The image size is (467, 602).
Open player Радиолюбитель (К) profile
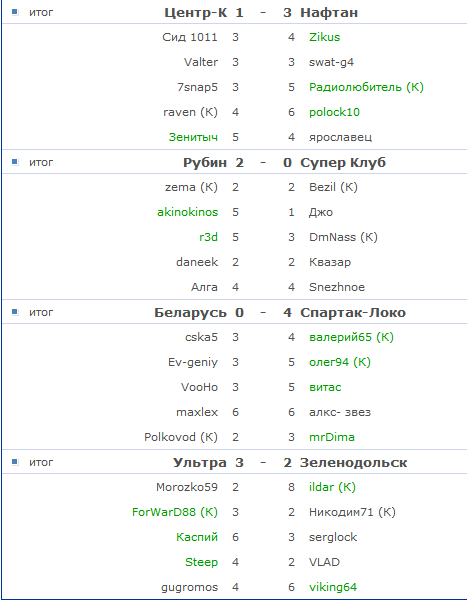(x=366, y=87)
